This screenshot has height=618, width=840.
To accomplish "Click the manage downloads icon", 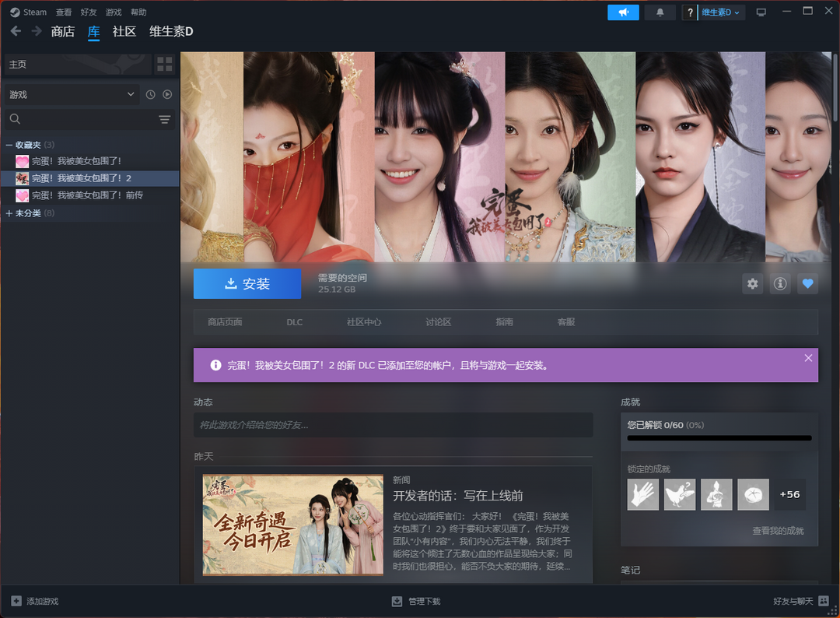I will (397, 601).
